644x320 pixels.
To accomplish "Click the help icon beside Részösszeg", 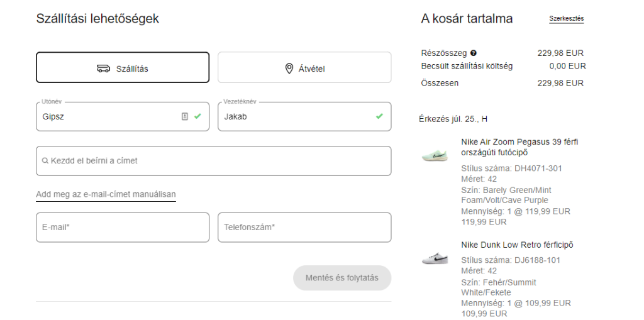I will point(474,53).
